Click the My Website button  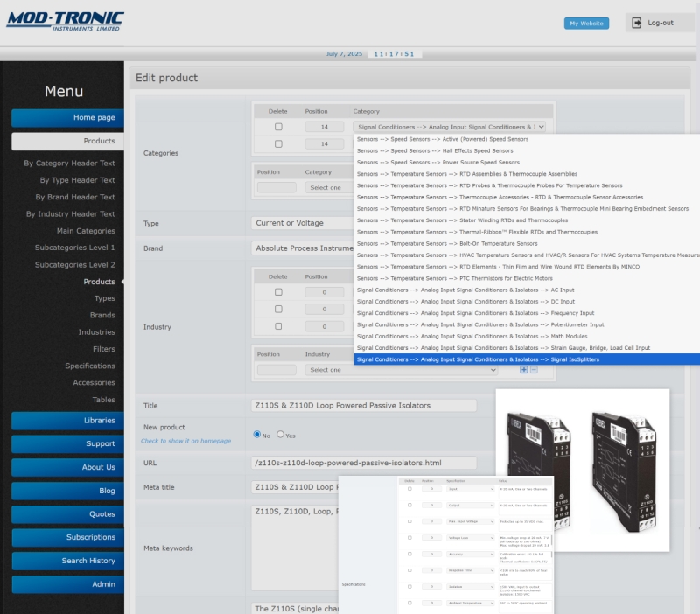click(x=586, y=24)
